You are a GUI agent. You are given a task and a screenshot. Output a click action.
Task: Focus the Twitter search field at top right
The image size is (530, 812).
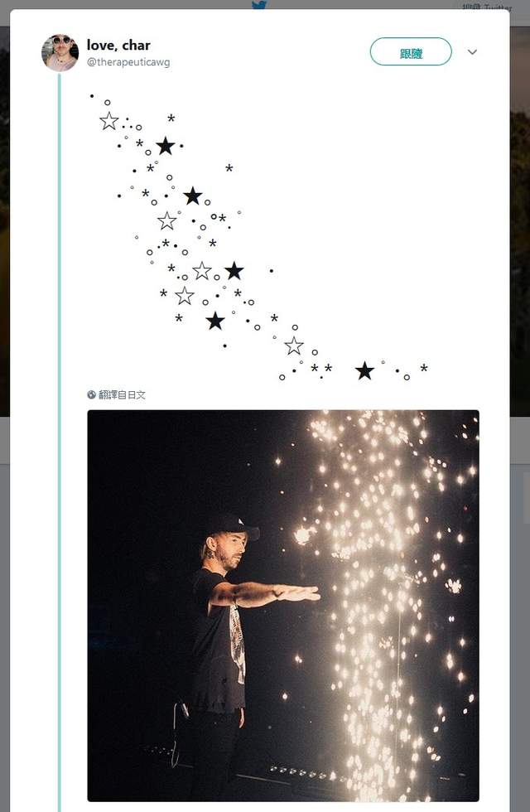click(487, 5)
